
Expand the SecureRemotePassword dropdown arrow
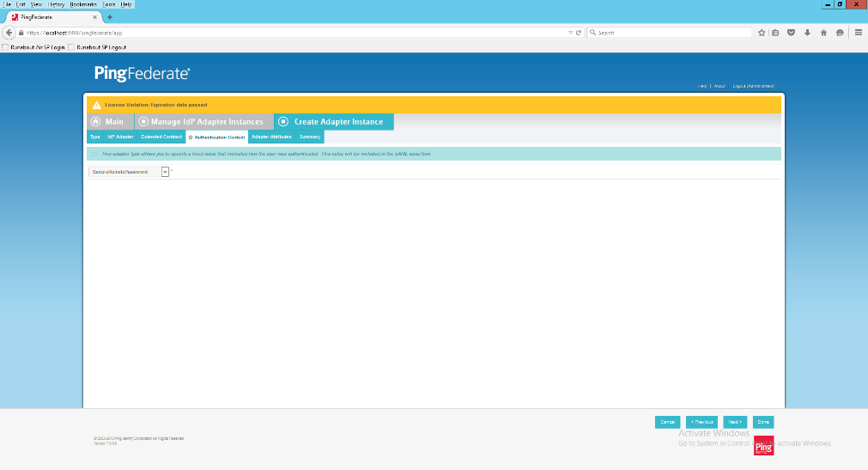click(x=165, y=172)
